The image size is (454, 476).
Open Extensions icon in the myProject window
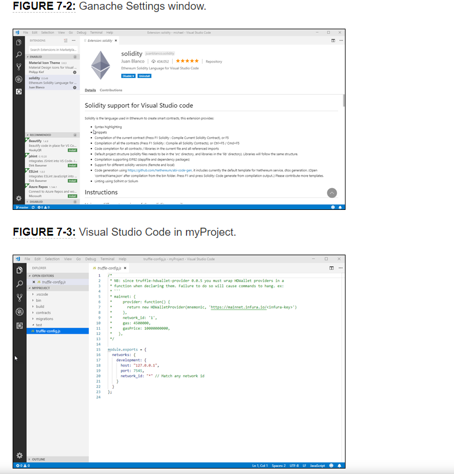pyautogui.click(x=20, y=326)
